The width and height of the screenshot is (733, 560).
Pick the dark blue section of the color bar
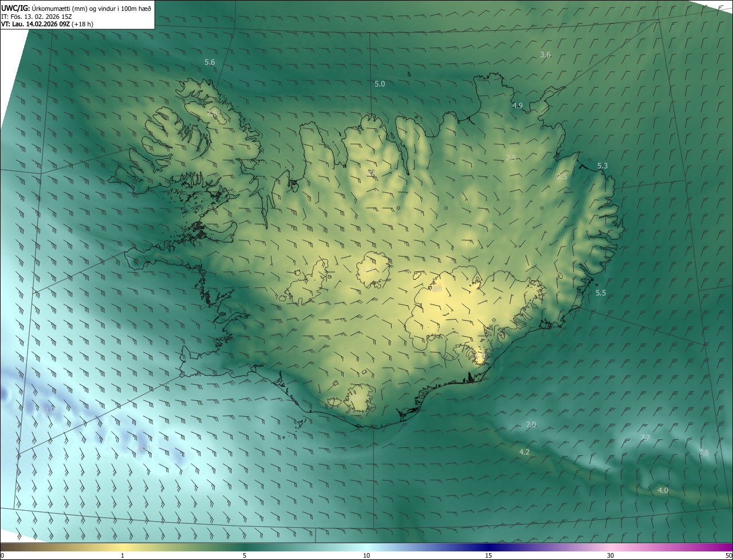(x=490, y=547)
